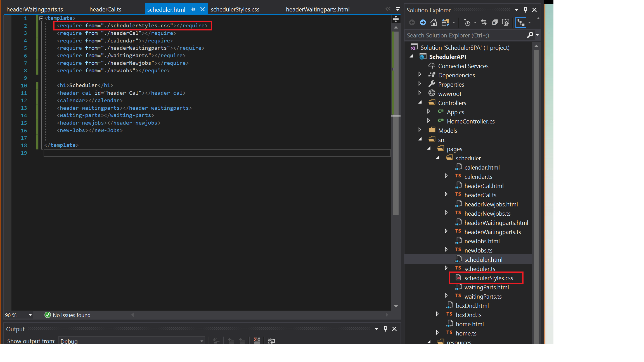Select Solution 'SchedulerSPA' root node
644x362 pixels.
coord(465,48)
